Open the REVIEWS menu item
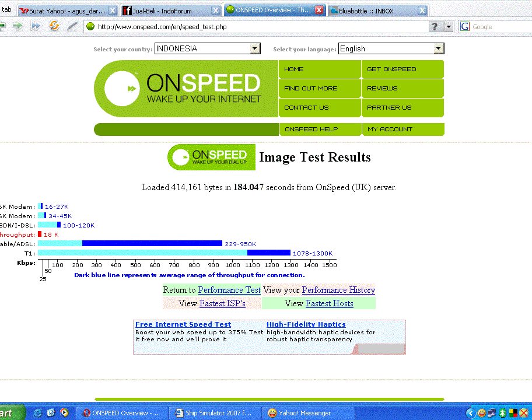Viewport: 532px width, 420px height. (x=402, y=89)
